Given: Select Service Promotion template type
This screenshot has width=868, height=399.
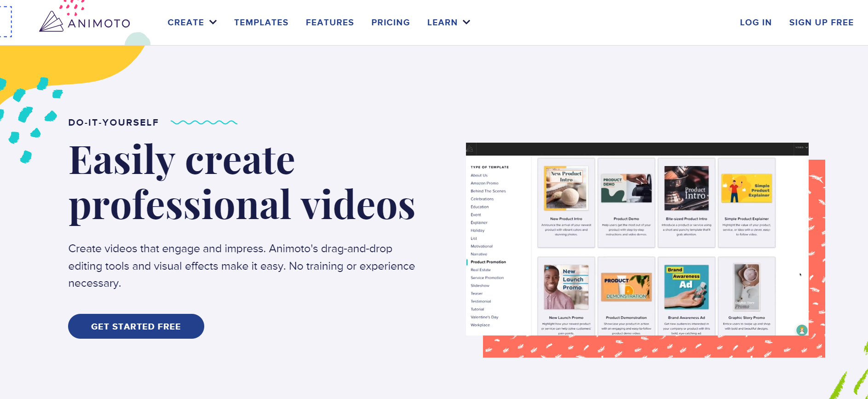Looking at the screenshot, I should click(487, 278).
